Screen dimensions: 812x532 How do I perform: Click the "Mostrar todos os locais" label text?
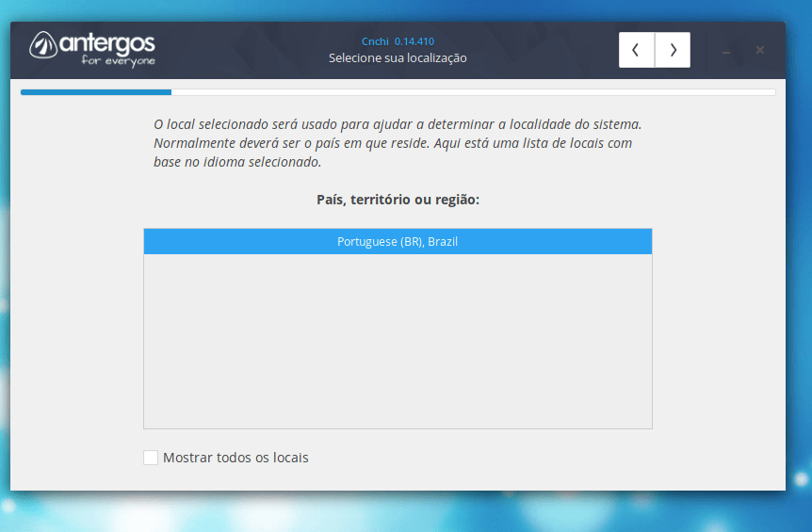235,458
